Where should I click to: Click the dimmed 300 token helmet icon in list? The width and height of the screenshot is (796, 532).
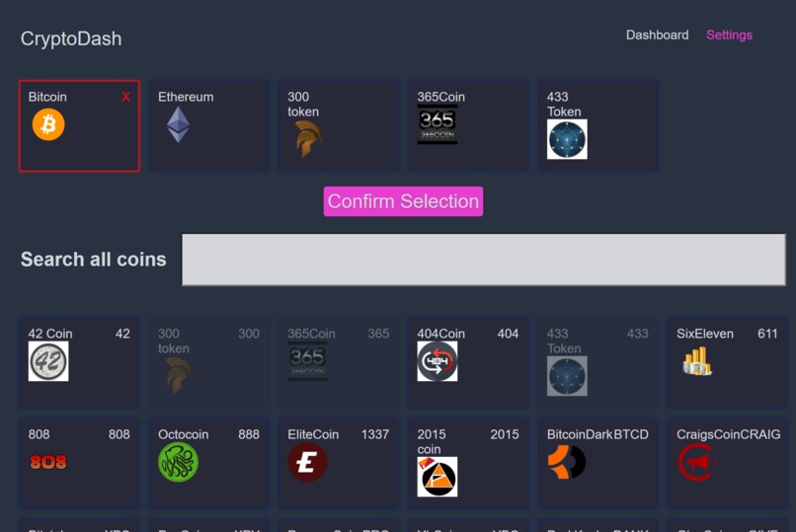[x=178, y=376]
